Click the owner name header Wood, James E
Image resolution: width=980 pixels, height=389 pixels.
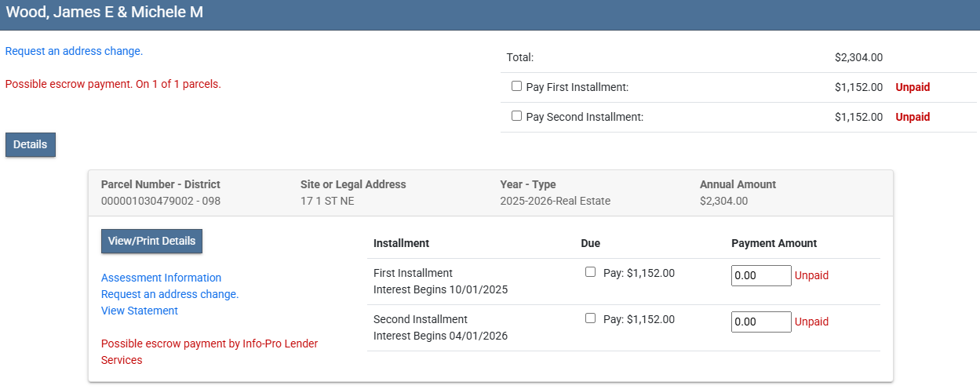tap(104, 13)
